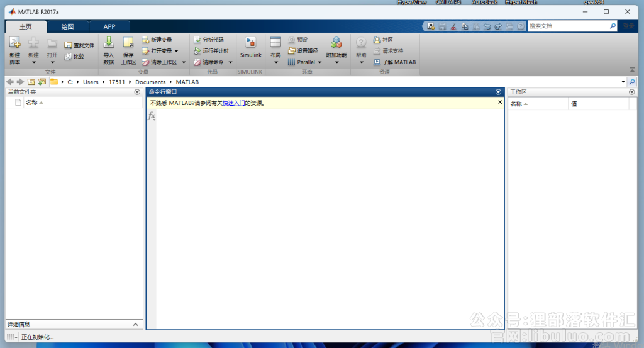Switch to the 绘图 (Plots) tab
The width and height of the screenshot is (644, 348).
pos(67,26)
